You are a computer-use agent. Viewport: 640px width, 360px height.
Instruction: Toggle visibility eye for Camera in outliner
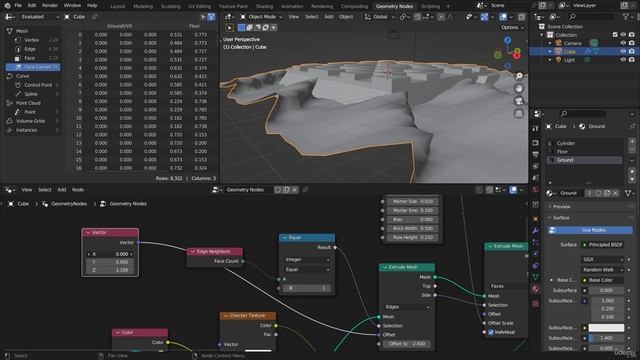pyautogui.click(x=623, y=43)
